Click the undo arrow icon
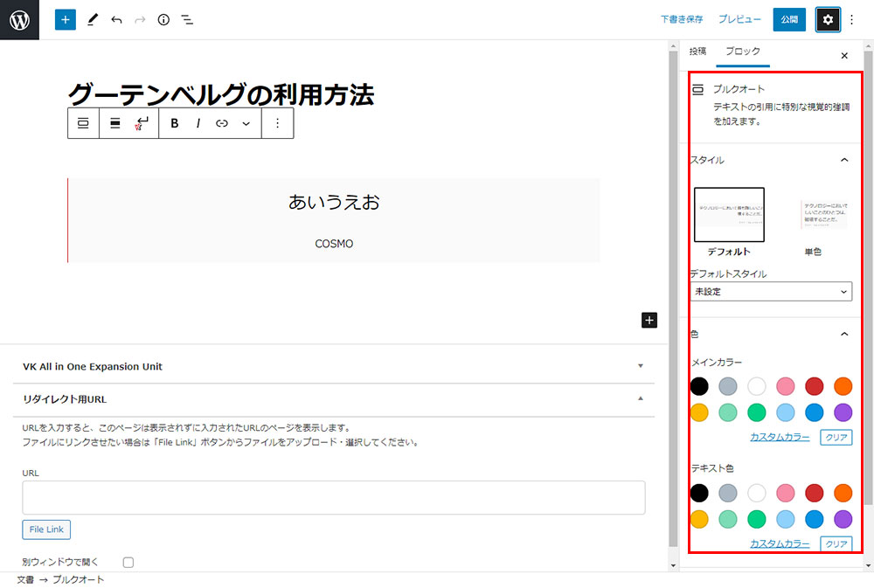 point(116,19)
